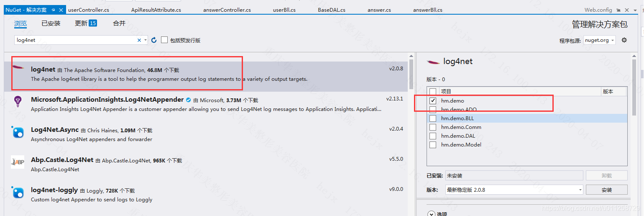Pin the NuGet solution tab

(x=53, y=10)
